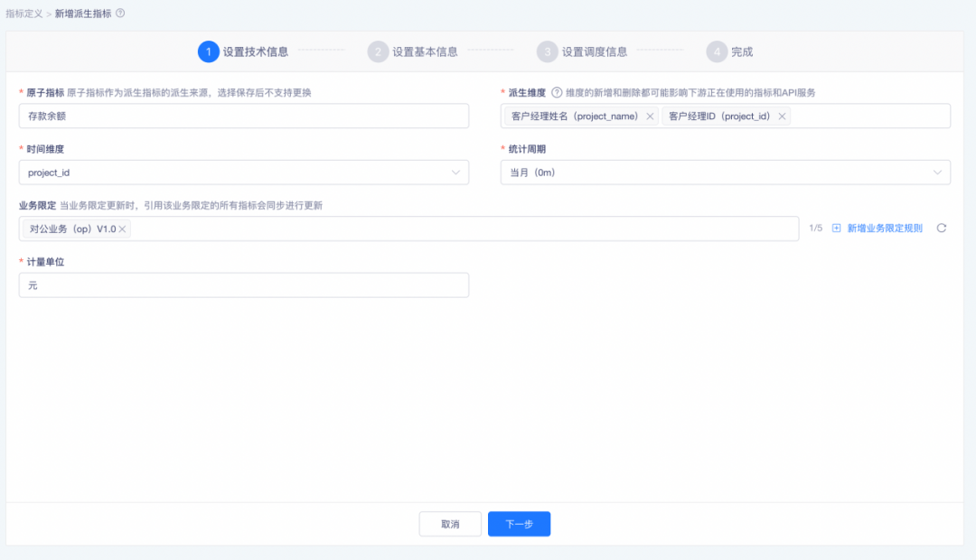Click the plus icon before 新增业务限定规则

(836, 229)
